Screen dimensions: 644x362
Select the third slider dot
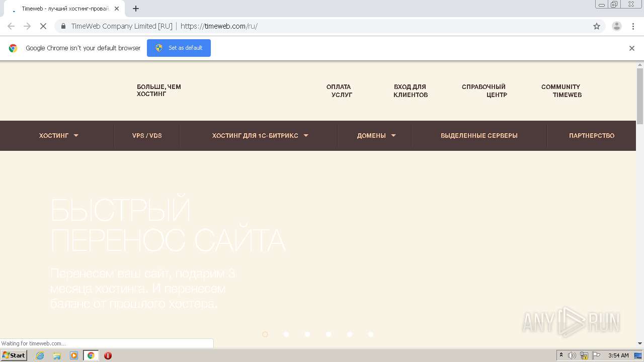click(x=307, y=334)
